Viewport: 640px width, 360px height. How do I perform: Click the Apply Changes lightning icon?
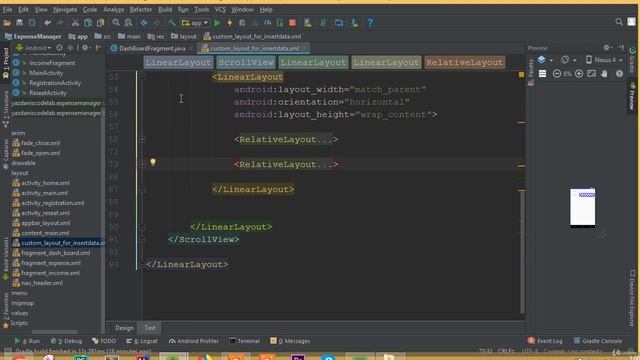tap(229, 23)
